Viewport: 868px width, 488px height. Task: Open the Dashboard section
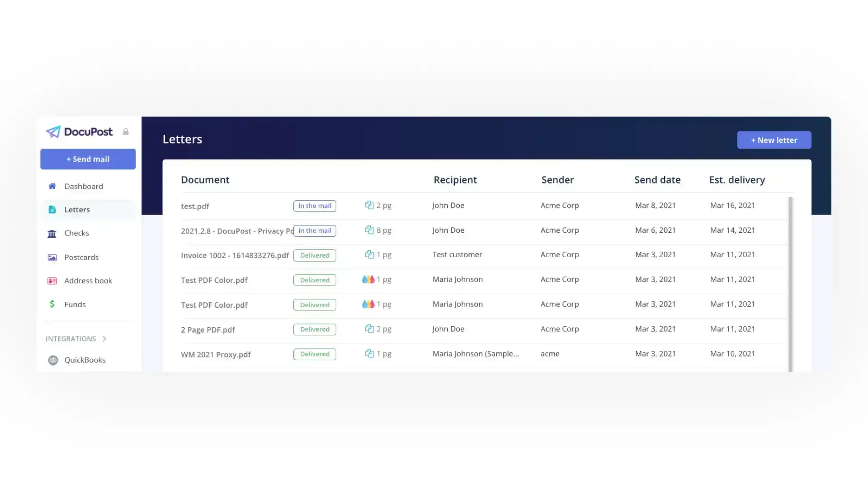click(x=84, y=186)
